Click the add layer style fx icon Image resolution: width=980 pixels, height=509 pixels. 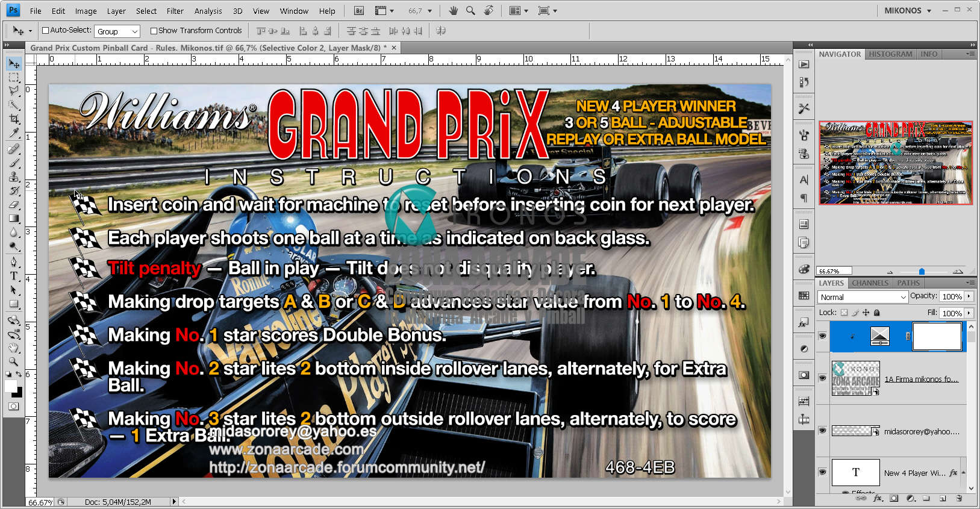878,499
